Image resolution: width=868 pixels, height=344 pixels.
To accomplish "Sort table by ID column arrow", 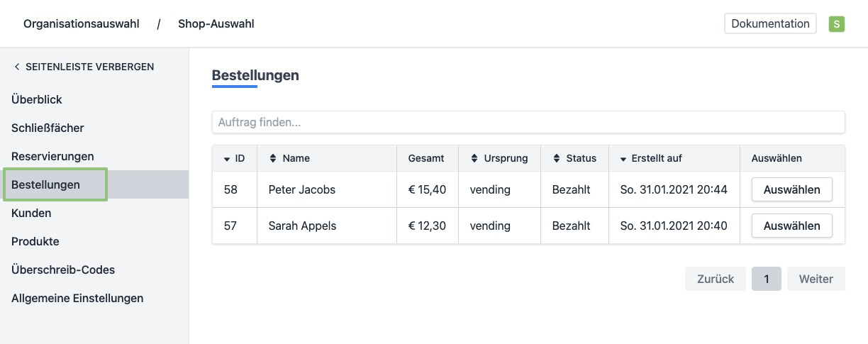I will [227, 159].
